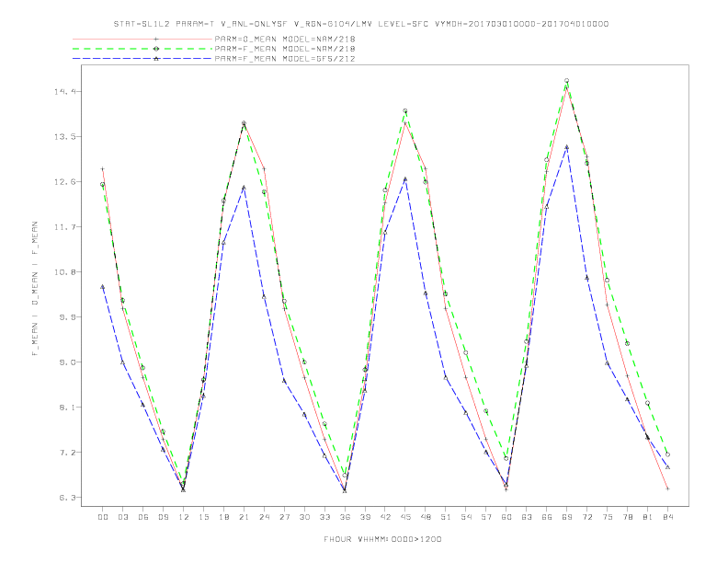728x563 pixels.
Task: Click blue GFS triangle data point at hour 69 peak
Action: tap(567, 147)
